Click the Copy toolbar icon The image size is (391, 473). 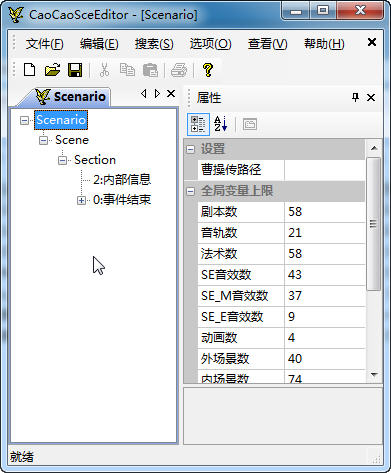(127, 70)
